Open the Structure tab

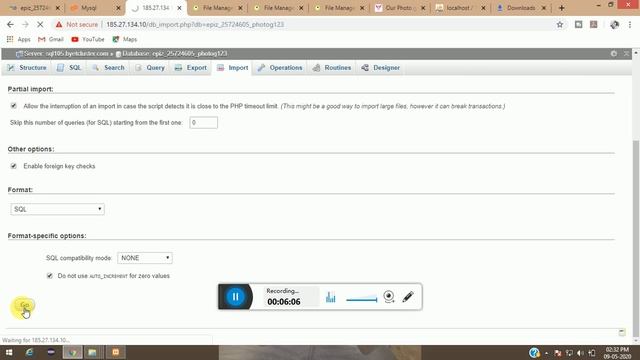click(x=27, y=68)
